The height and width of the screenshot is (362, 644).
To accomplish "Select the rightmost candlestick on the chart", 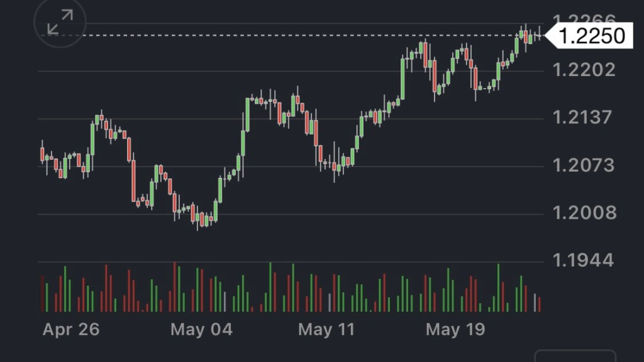I will 540,35.
